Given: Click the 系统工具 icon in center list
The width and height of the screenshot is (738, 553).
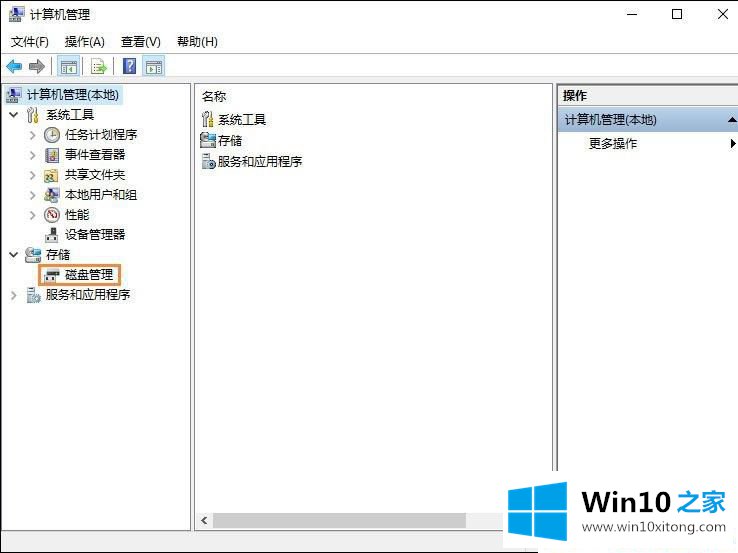Looking at the screenshot, I should pyautogui.click(x=208, y=120).
